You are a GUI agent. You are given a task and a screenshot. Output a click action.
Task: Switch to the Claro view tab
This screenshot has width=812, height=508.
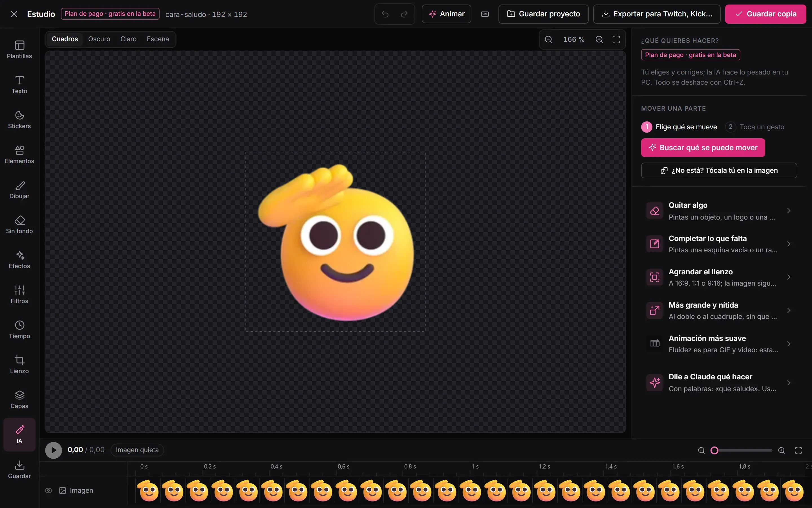(x=129, y=39)
